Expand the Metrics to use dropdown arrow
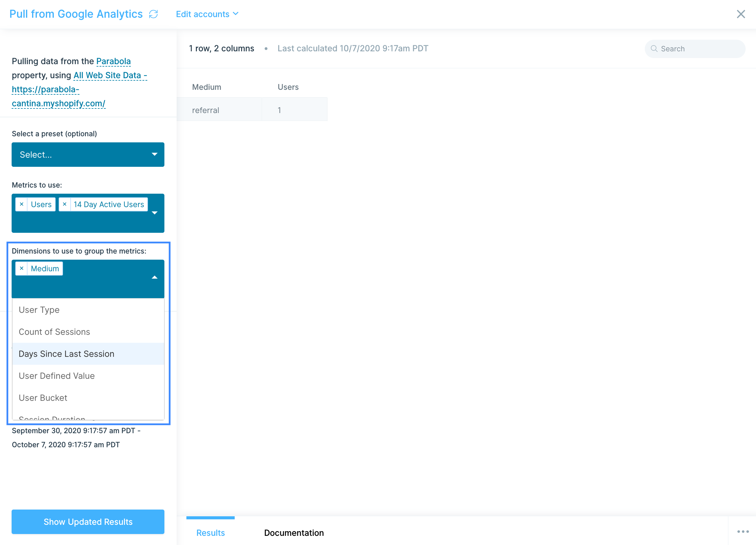The image size is (756, 545). [x=154, y=213]
